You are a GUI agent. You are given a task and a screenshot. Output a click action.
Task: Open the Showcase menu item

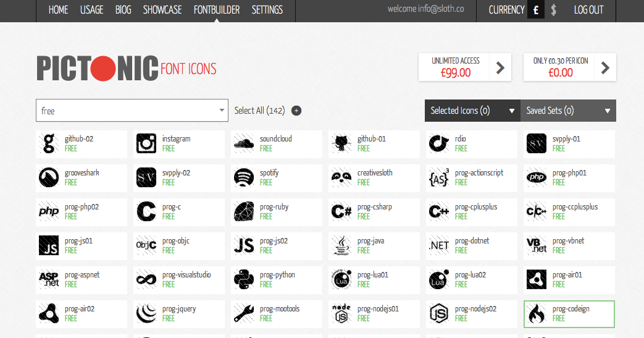(162, 10)
